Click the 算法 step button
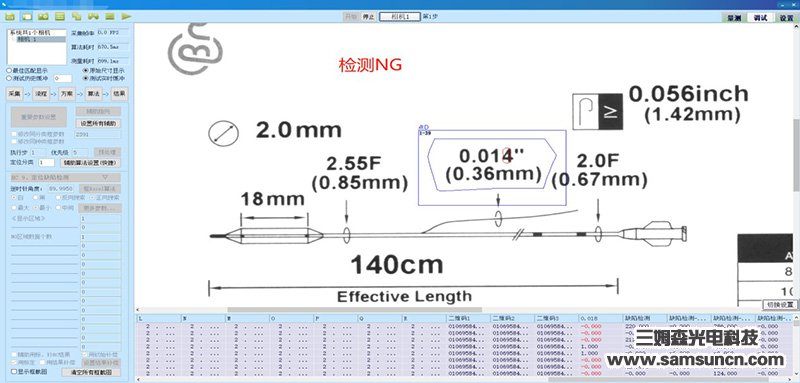 93,94
